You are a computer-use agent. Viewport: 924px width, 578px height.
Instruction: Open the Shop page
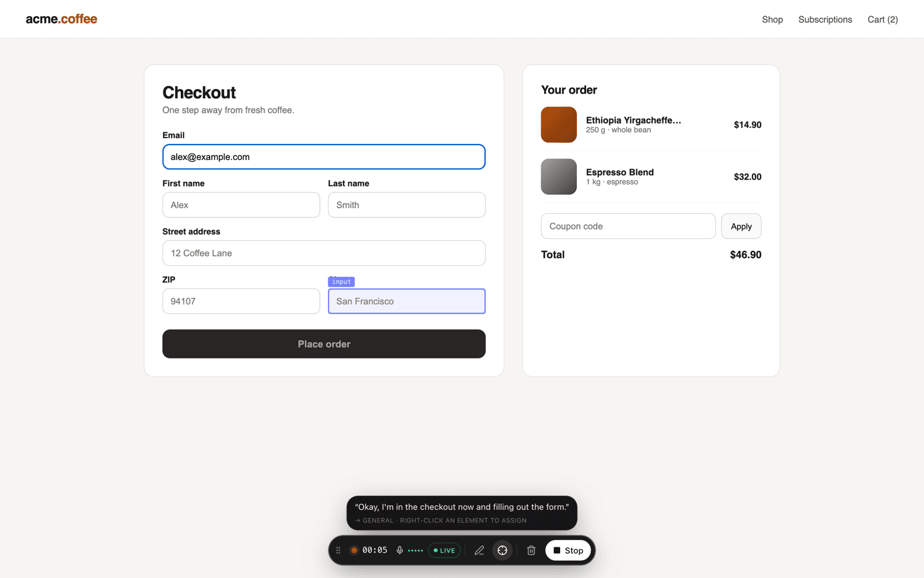tap(772, 20)
